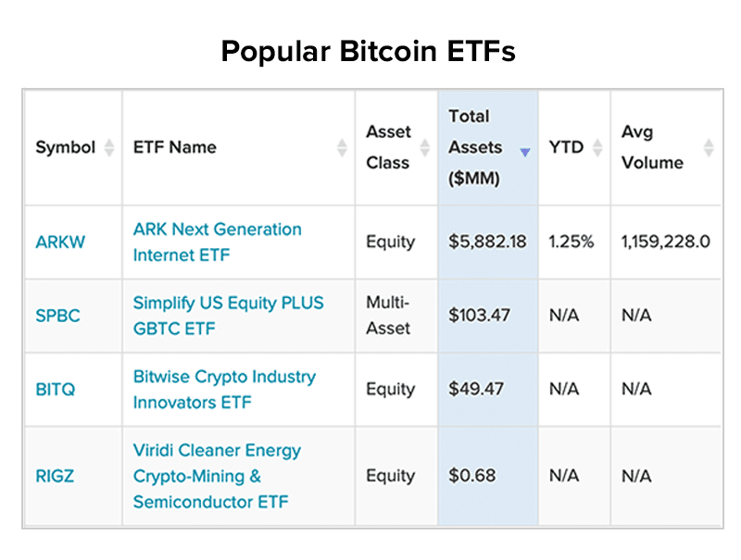Select the $5,882.18 total assets cell
The width and height of the screenshot is (741, 560).
click(x=488, y=242)
